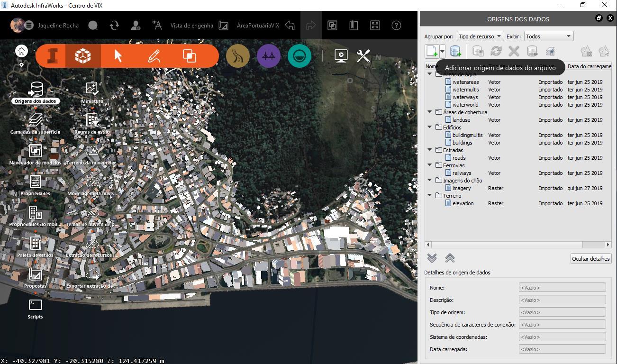Viewport: 617px width, 364px height.
Task: Open the bridge design tools icon
Action: 269,56
